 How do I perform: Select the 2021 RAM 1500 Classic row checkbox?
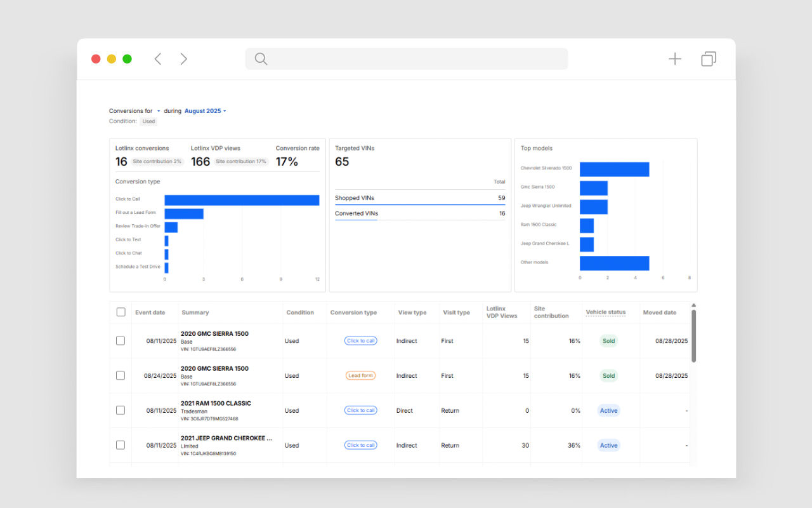[x=121, y=410]
